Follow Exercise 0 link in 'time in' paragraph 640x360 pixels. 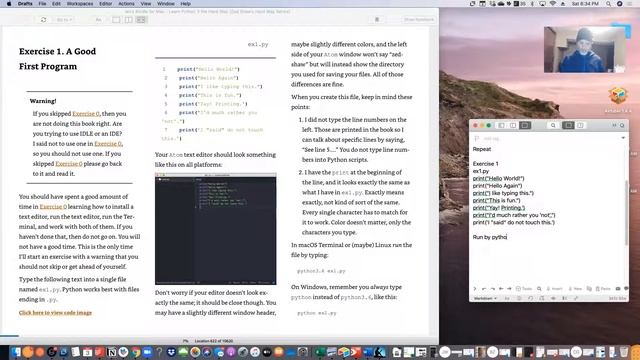tap(53, 207)
